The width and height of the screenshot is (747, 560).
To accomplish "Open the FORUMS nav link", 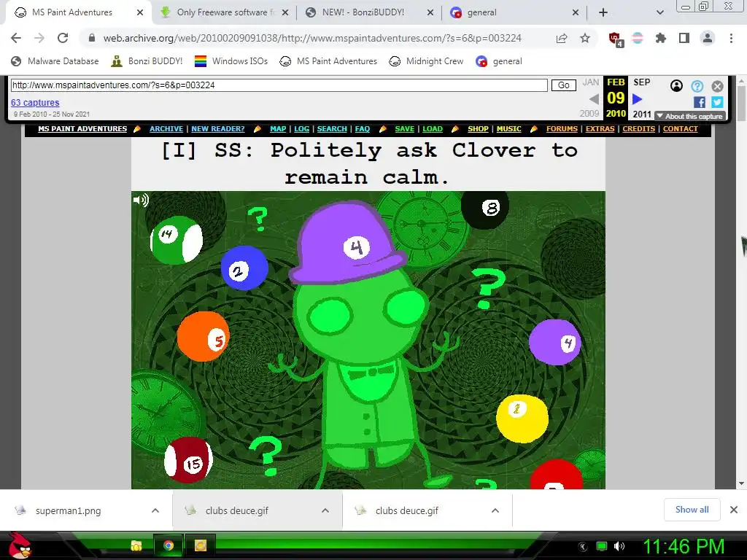I will [x=562, y=129].
